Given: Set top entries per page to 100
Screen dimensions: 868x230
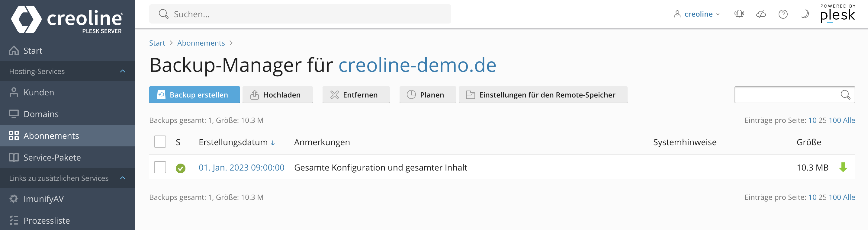Looking at the screenshot, I should click(x=835, y=120).
